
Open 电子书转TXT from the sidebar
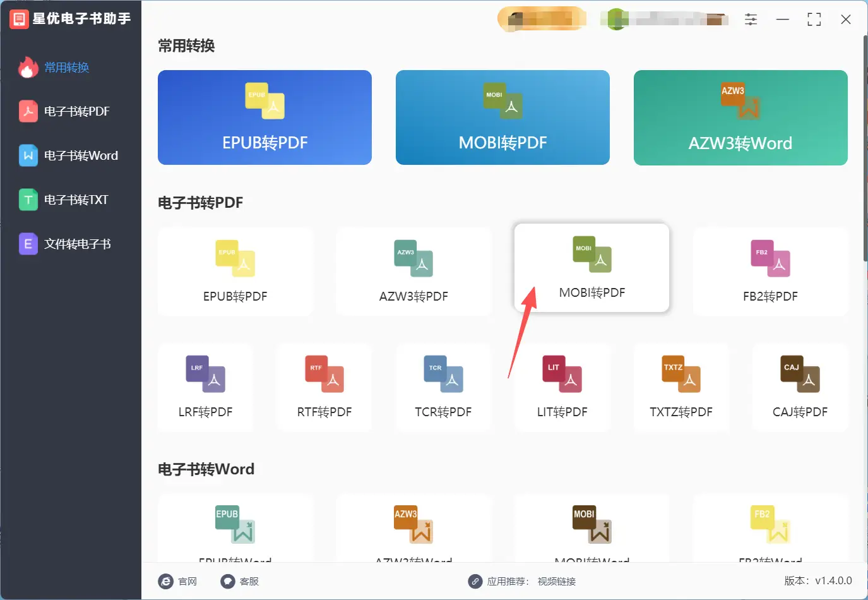tap(28, 200)
